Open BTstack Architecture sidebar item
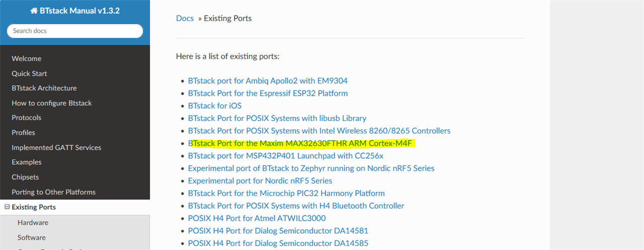 point(44,88)
